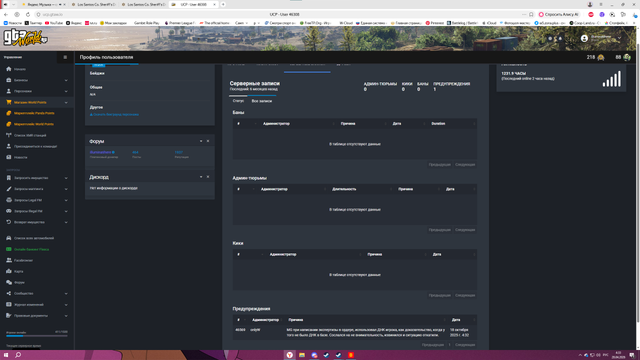Image resolution: width=640 pixels, height=360 pixels.
Task: Open a new browser tab with plus button
Action: click(223, 4)
